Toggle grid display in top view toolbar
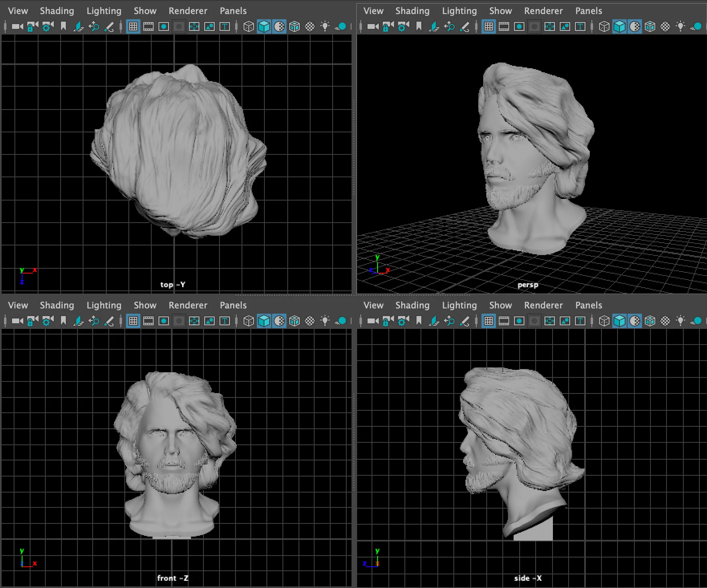The image size is (707, 588). click(133, 27)
